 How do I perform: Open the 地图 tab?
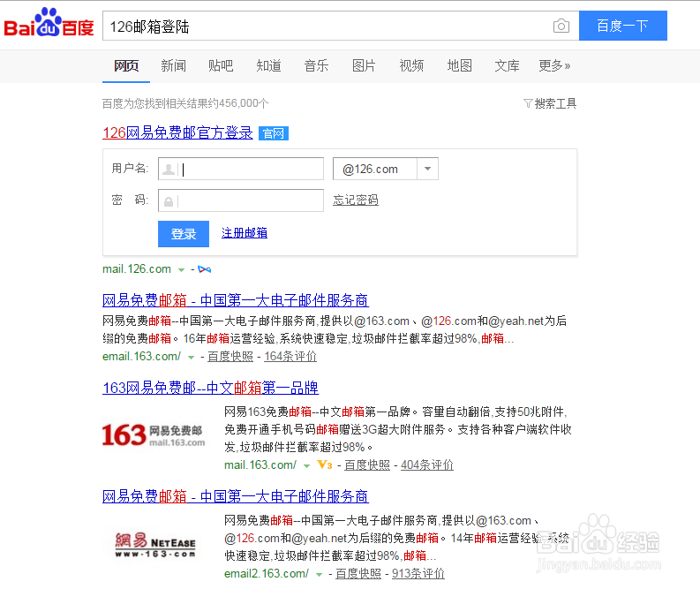click(x=459, y=65)
